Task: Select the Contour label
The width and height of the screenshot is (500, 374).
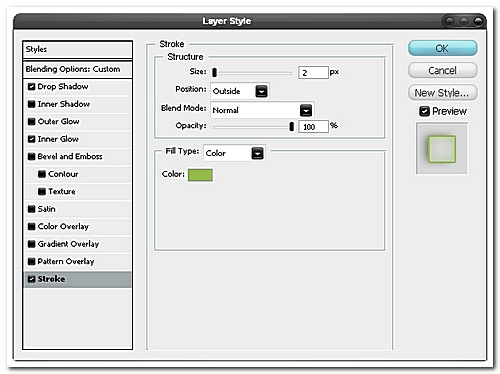Action: (x=63, y=174)
